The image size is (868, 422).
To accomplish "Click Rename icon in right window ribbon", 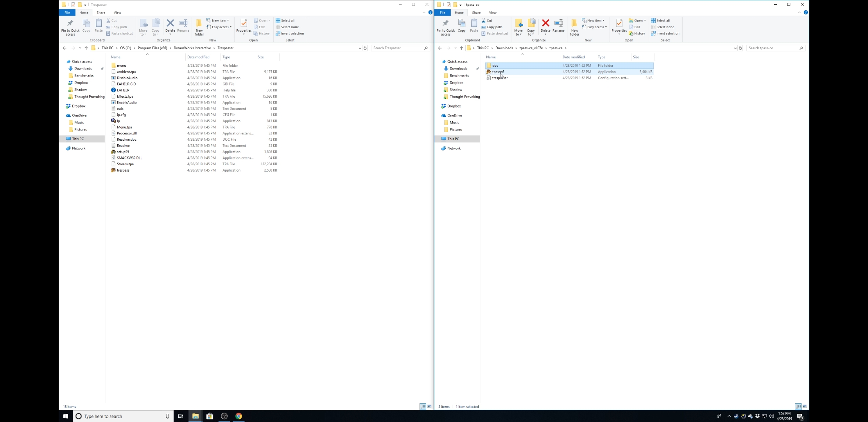I will (x=558, y=24).
